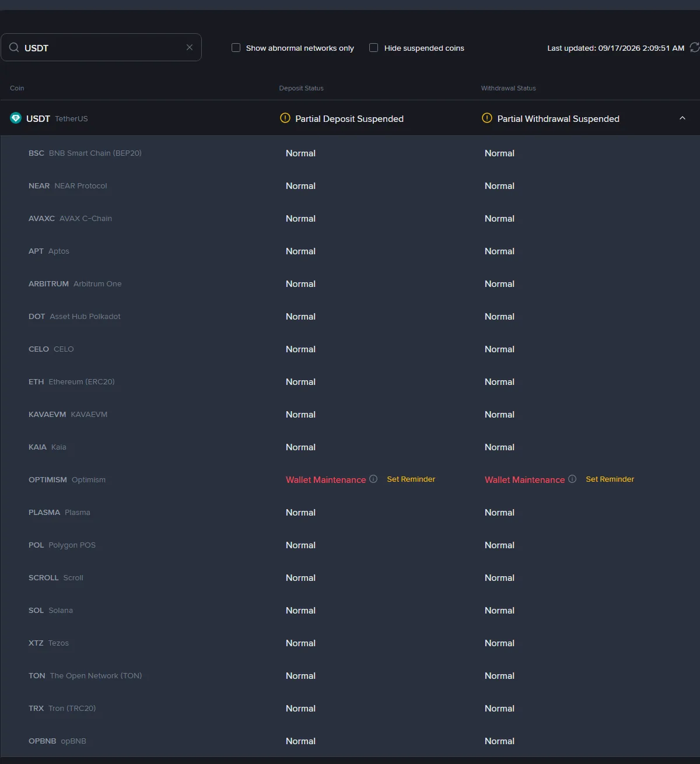Click TRX deposit status Normal
700x764 pixels.
(300, 708)
